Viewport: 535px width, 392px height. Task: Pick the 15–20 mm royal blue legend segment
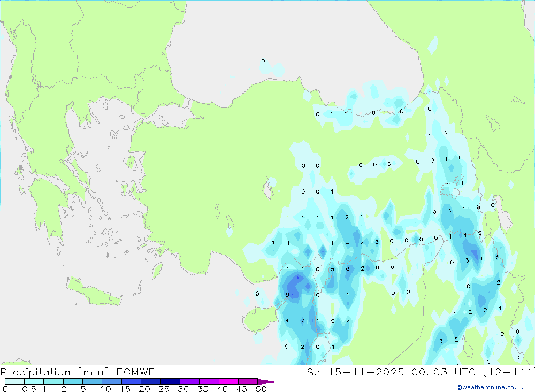[x=132, y=381]
